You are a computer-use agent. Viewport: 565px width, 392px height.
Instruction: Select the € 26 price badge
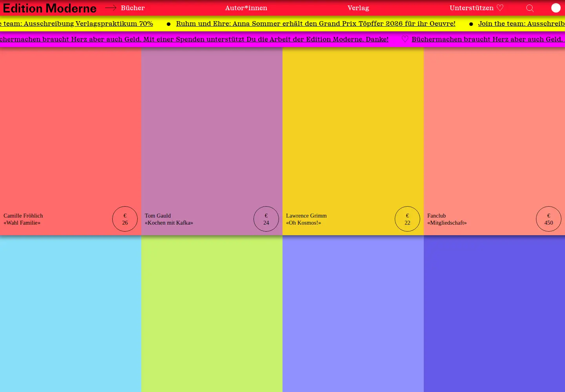[125, 219]
